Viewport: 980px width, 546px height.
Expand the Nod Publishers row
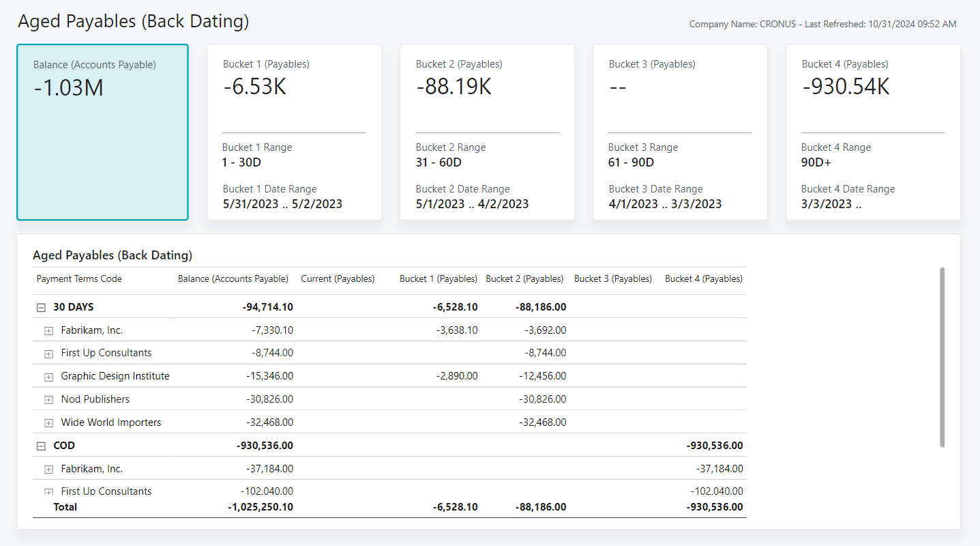coord(48,399)
